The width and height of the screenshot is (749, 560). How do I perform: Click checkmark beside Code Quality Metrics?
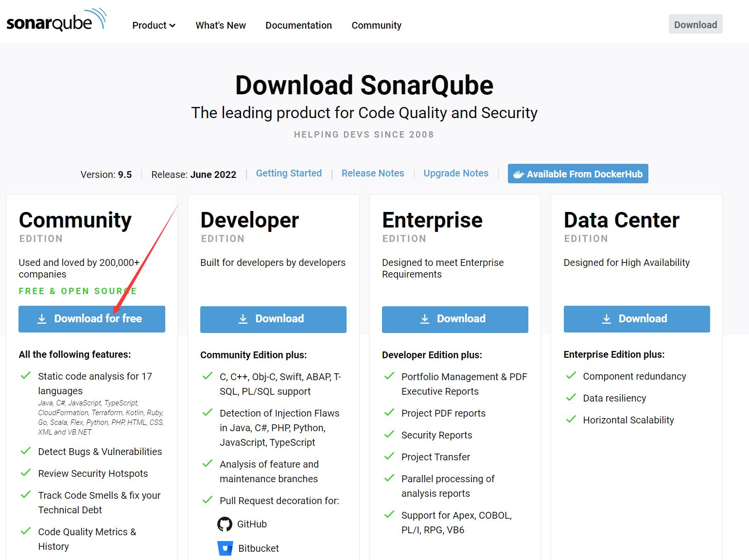point(26,531)
